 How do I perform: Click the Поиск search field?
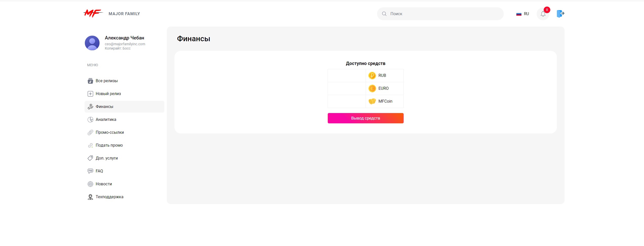click(x=443, y=14)
